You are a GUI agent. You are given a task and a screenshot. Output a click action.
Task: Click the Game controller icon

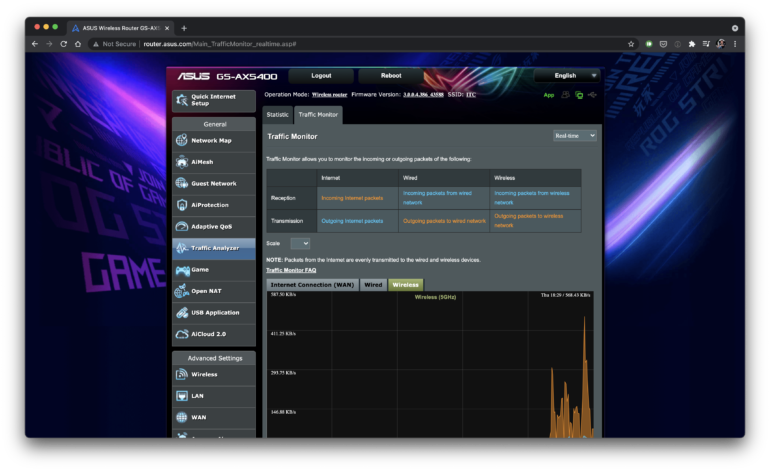[182, 270]
